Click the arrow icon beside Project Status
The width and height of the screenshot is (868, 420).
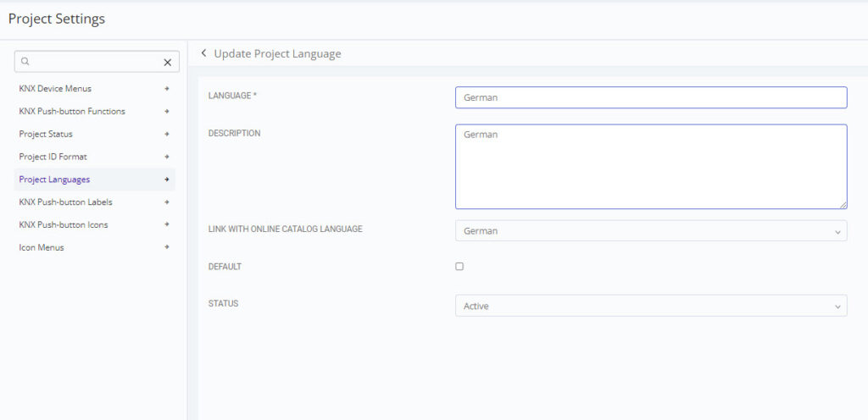point(167,134)
